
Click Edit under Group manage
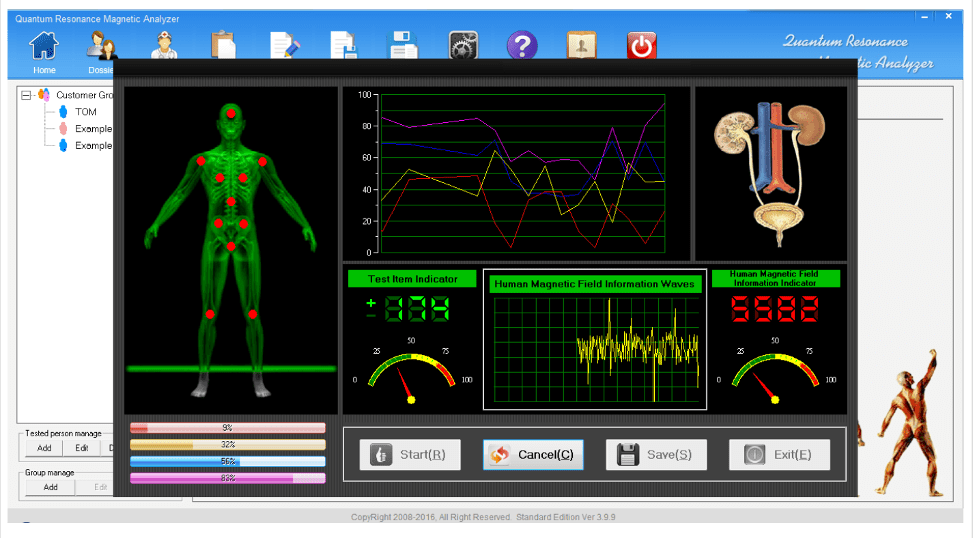pyautogui.click(x=100, y=487)
